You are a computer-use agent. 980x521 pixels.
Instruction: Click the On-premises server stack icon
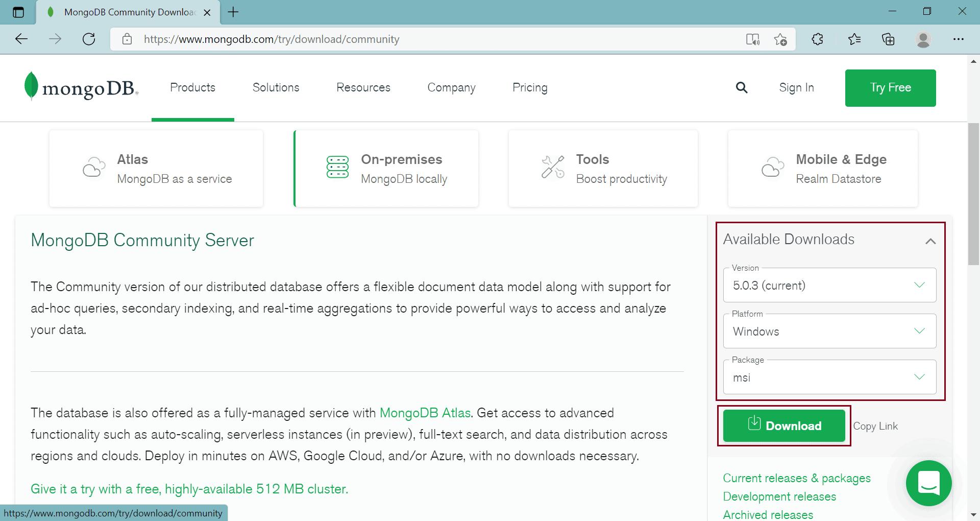coord(337,167)
